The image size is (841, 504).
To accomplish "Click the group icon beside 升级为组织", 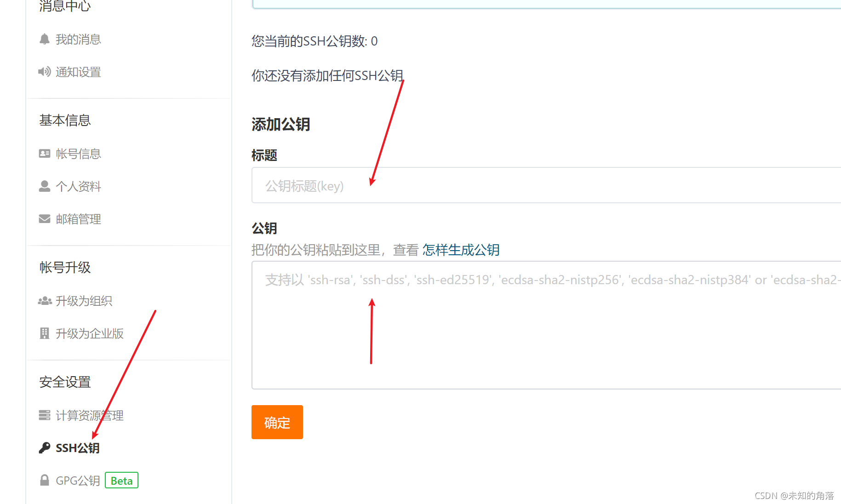I will point(45,301).
